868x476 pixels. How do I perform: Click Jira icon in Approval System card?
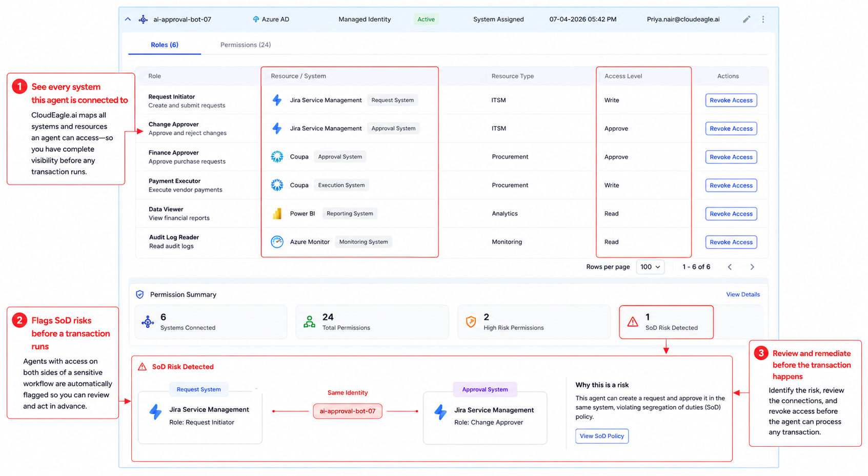[440, 412]
